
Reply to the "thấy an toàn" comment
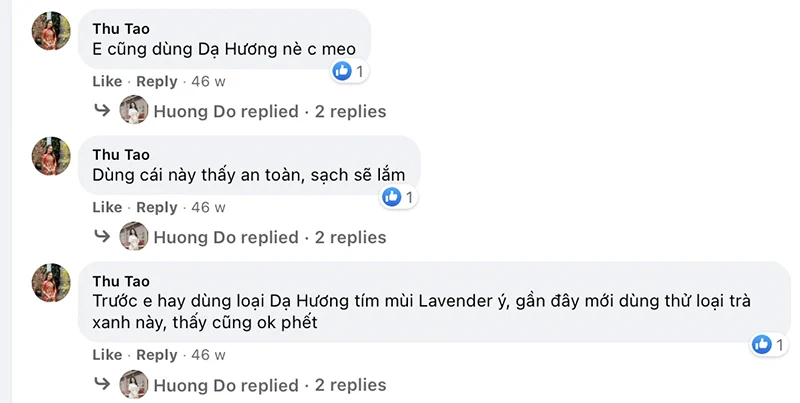156,207
